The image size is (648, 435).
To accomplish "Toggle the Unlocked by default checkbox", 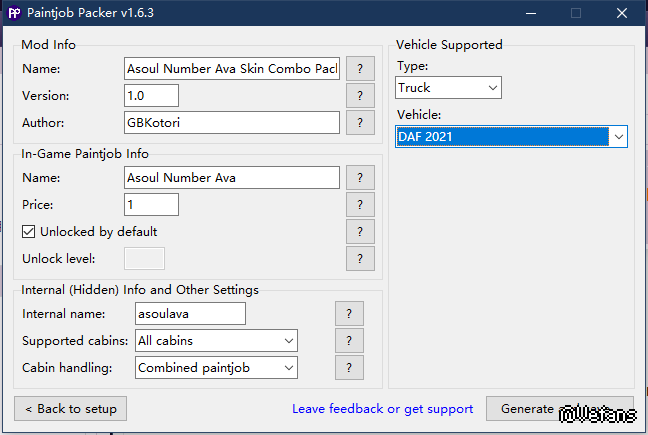I will pyautogui.click(x=29, y=232).
